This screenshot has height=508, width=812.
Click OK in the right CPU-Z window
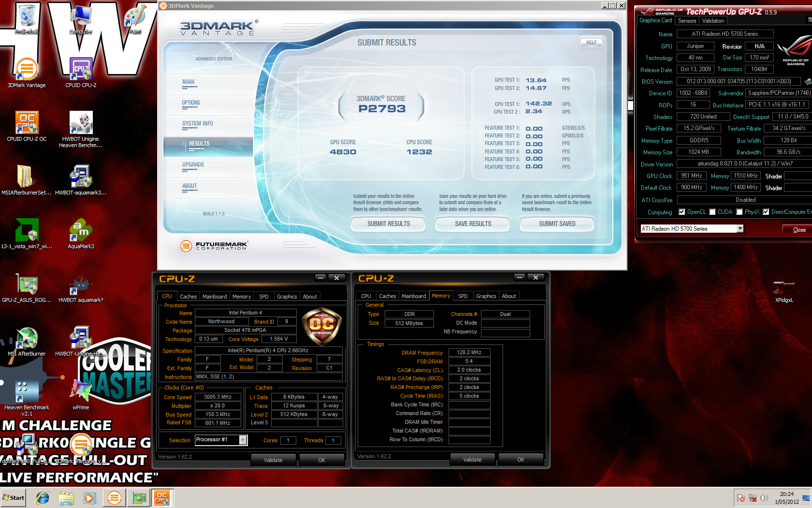(521, 460)
